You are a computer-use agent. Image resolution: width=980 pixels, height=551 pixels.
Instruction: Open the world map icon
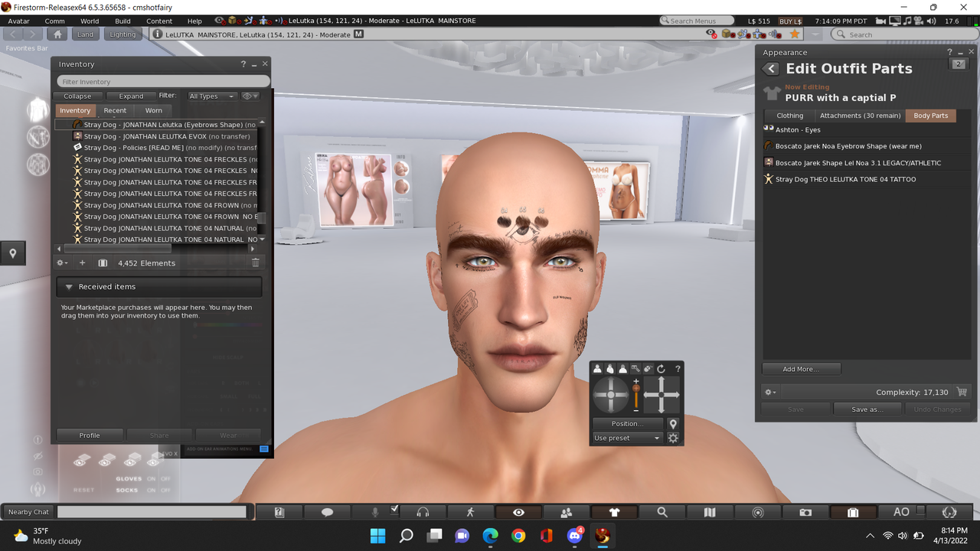tap(709, 512)
